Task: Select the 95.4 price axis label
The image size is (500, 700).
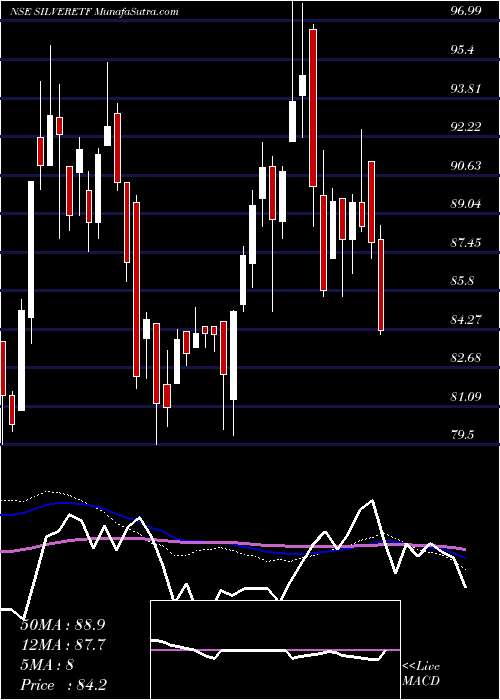Action: pos(462,50)
